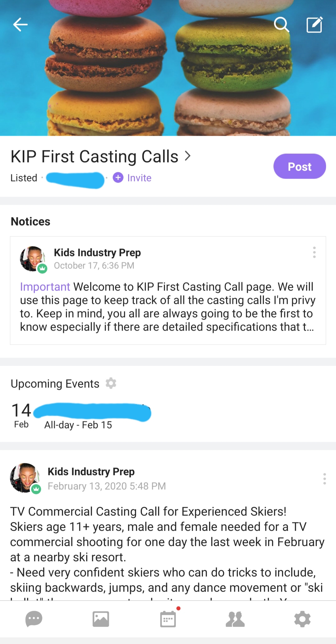Open three-dot menu on February 13 post
Image resolution: width=336 pixels, height=644 pixels.
(x=324, y=479)
